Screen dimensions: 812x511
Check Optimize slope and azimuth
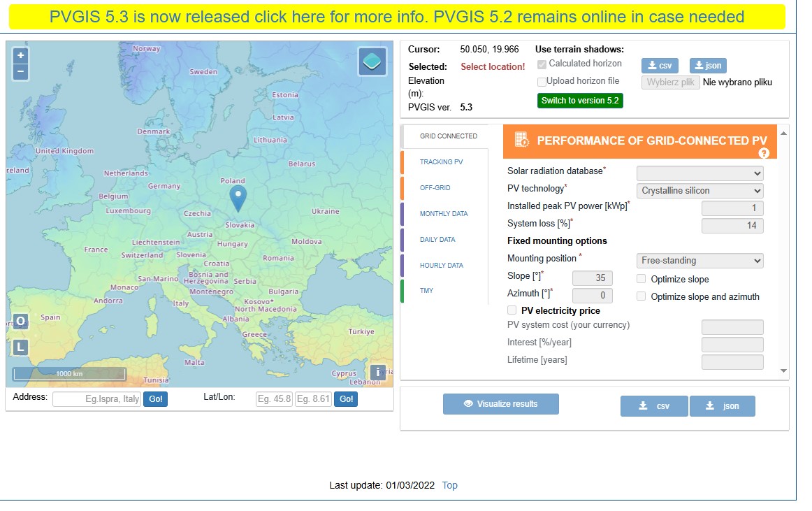(x=641, y=296)
